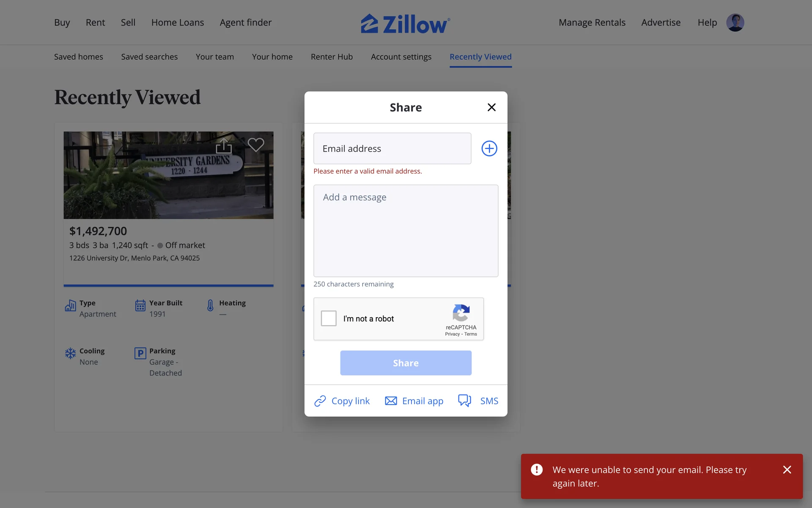Image resolution: width=812 pixels, height=508 pixels.
Task: Click the blue Share button
Action: point(406,363)
